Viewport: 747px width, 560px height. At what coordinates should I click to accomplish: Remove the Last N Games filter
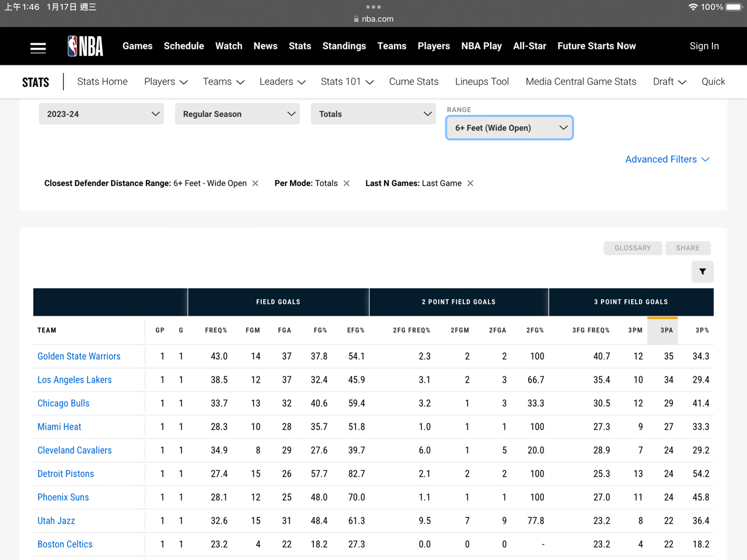tap(470, 183)
